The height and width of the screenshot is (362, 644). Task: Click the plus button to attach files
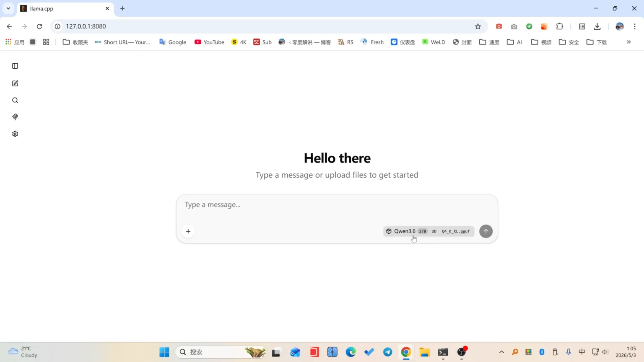click(188, 231)
